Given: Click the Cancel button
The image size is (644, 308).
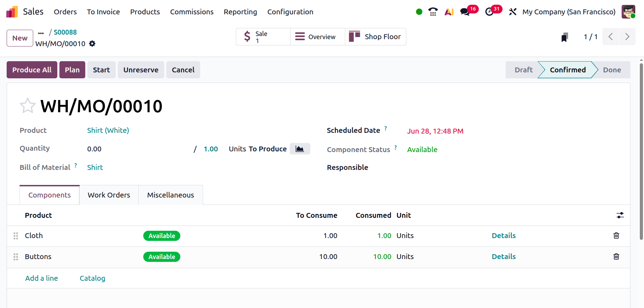Looking at the screenshot, I should [183, 70].
